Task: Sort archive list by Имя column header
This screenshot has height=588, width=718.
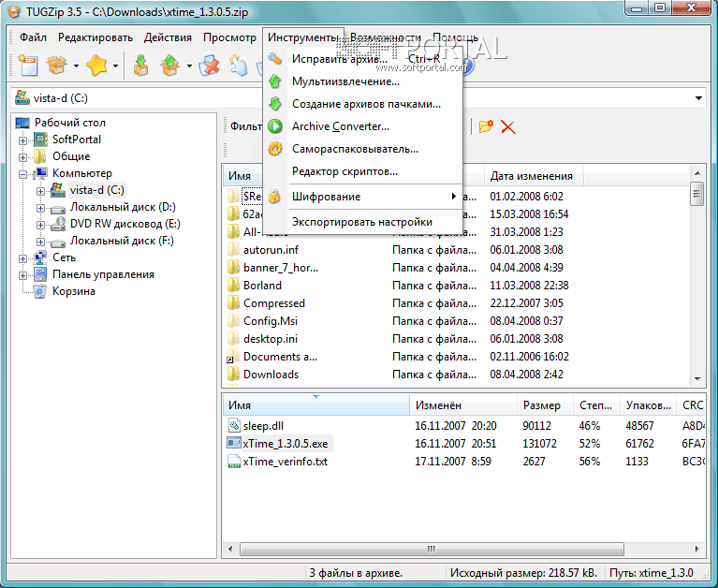Action: coord(316,405)
